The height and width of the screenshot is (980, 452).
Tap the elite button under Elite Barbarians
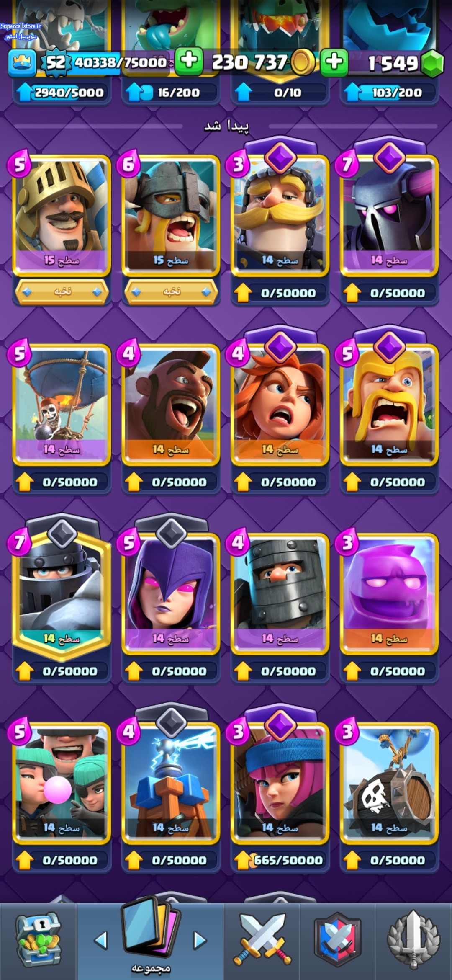coord(171,292)
